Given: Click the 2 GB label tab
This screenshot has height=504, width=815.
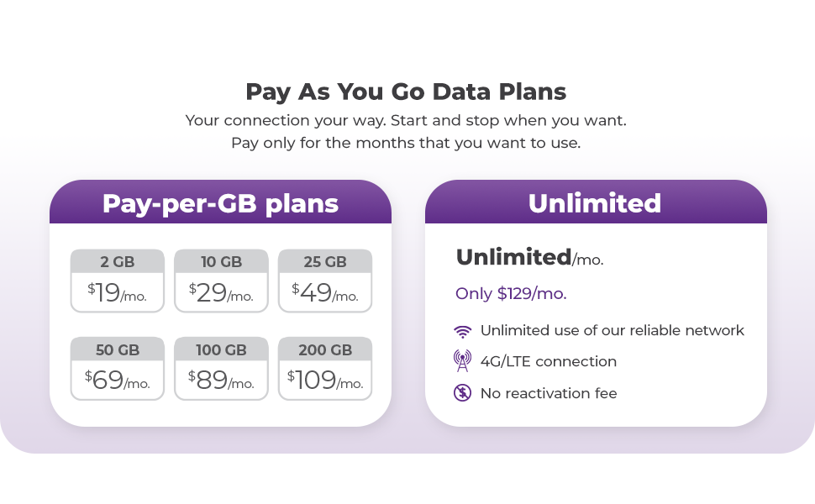Looking at the screenshot, I should pos(118,261).
